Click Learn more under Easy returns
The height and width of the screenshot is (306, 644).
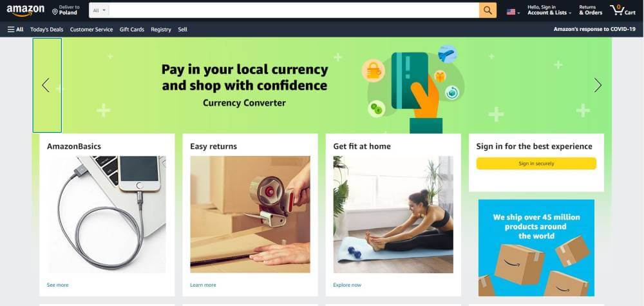(203, 285)
